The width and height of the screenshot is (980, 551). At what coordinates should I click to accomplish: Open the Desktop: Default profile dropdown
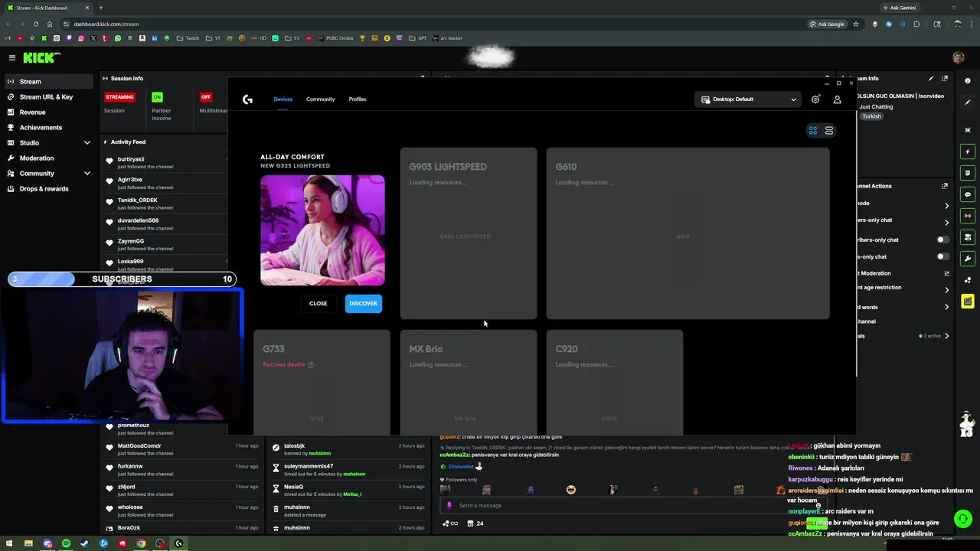click(749, 99)
